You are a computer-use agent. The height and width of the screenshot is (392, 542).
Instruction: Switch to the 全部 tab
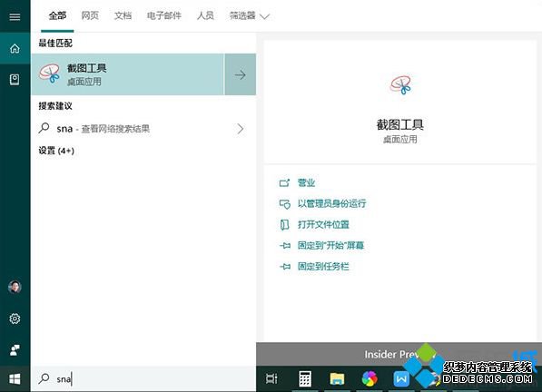[57, 15]
